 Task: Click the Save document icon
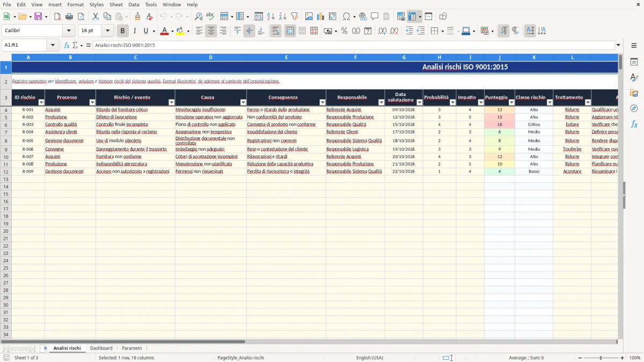(38, 17)
